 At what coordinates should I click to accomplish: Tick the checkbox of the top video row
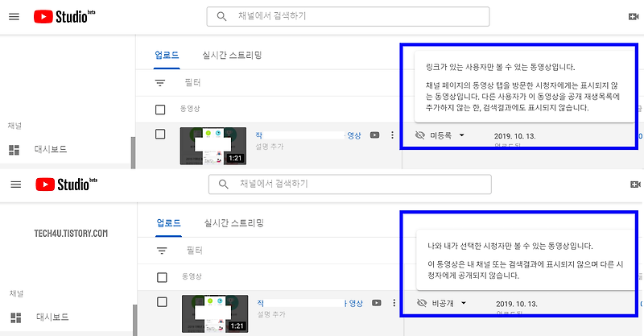point(160,134)
